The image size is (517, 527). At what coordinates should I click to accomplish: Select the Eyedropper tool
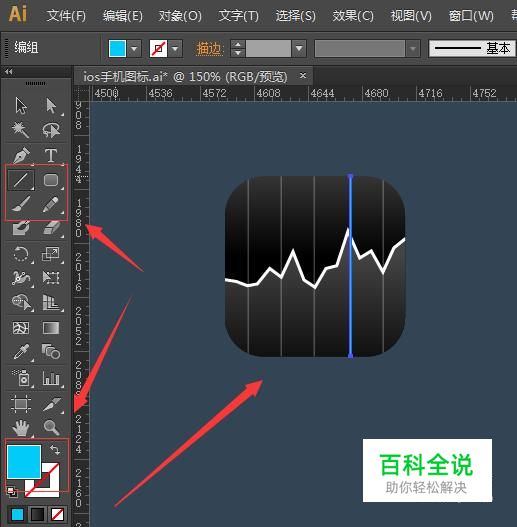21,352
